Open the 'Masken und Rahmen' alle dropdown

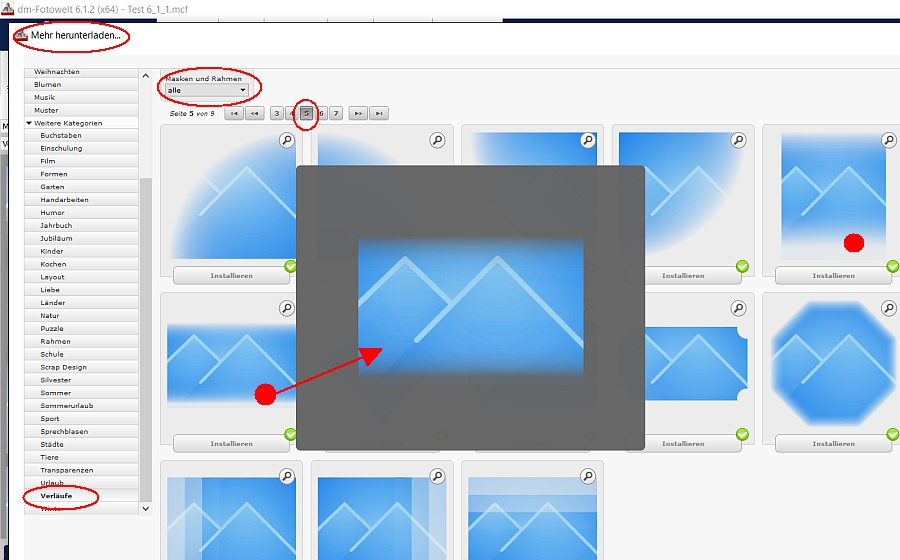[207, 90]
